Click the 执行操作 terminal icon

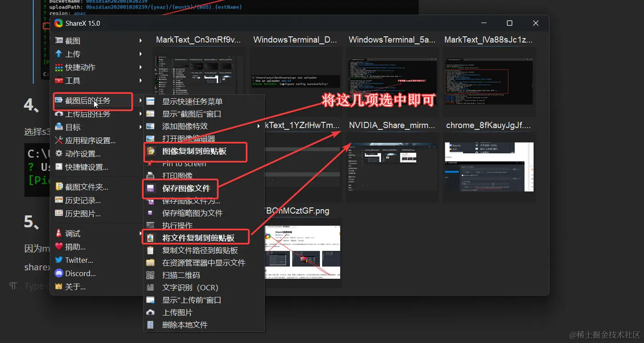[x=150, y=226]
